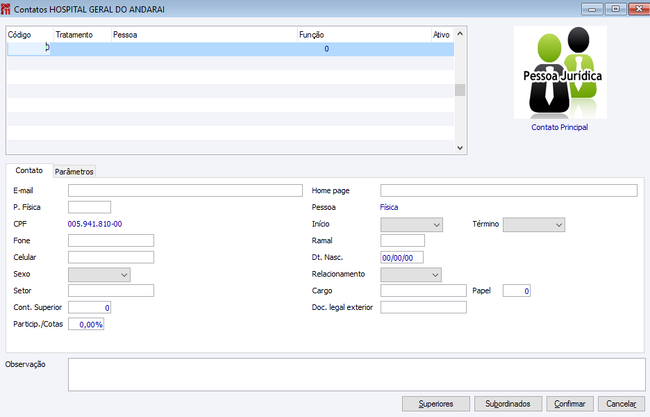Click the app icon in the title bar

pyautogui.click(x=5, y=9)
